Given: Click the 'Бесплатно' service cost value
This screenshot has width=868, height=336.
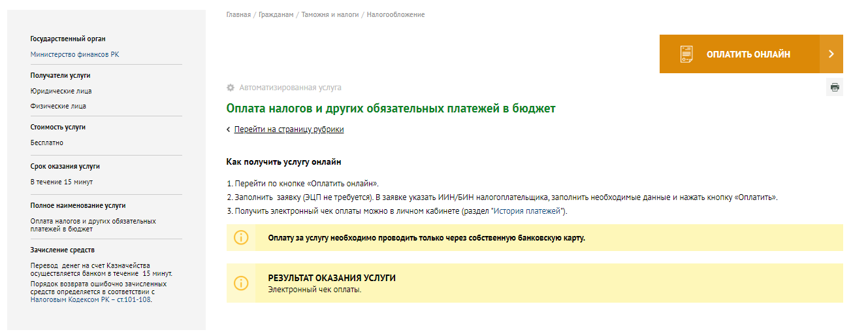Looking at the screenshot, I should 47,143.
